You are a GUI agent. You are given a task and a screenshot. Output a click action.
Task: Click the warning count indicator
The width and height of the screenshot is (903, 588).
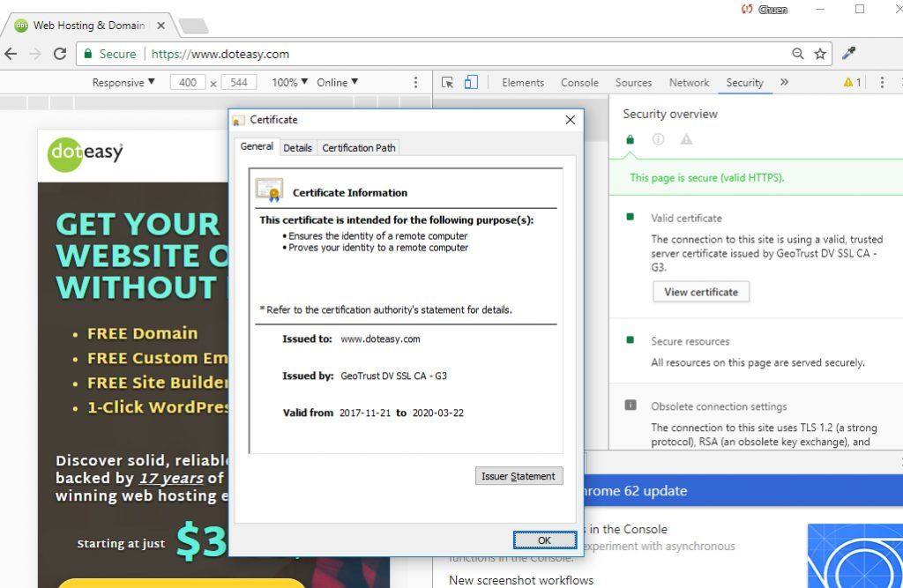pyautogui.click(x=853, y=82)
